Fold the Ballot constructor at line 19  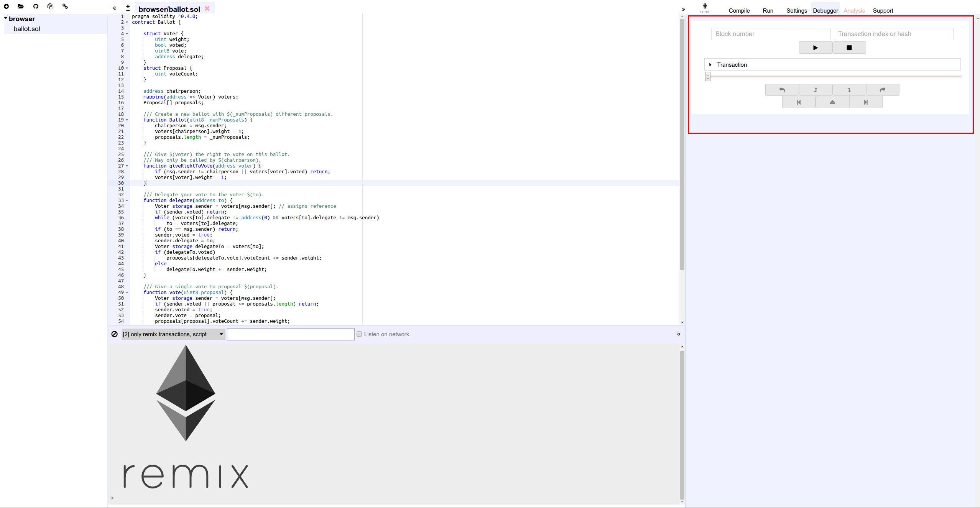[x=127, y=120]
